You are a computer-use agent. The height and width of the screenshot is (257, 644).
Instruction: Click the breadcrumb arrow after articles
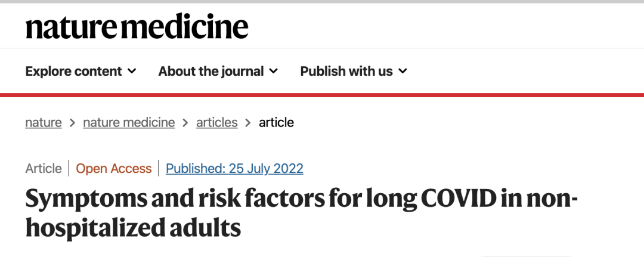(x=248, y=123)
